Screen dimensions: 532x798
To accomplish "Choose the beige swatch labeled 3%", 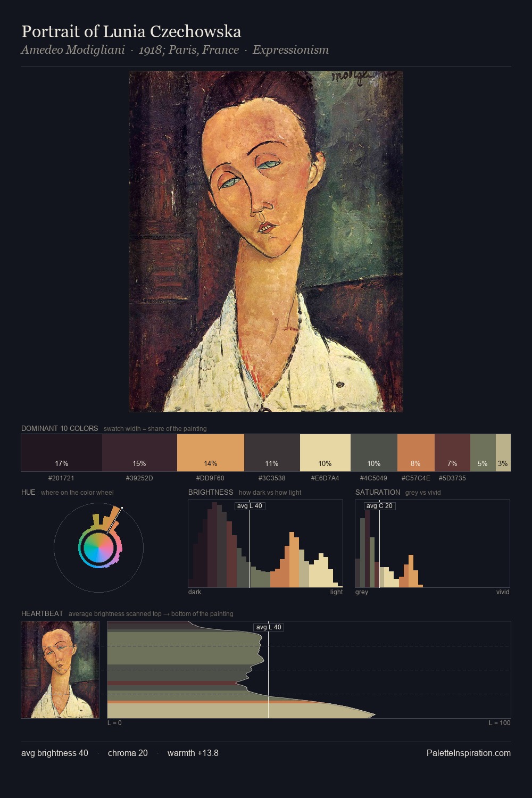I will pyautogui.click(x=503, y=453).
